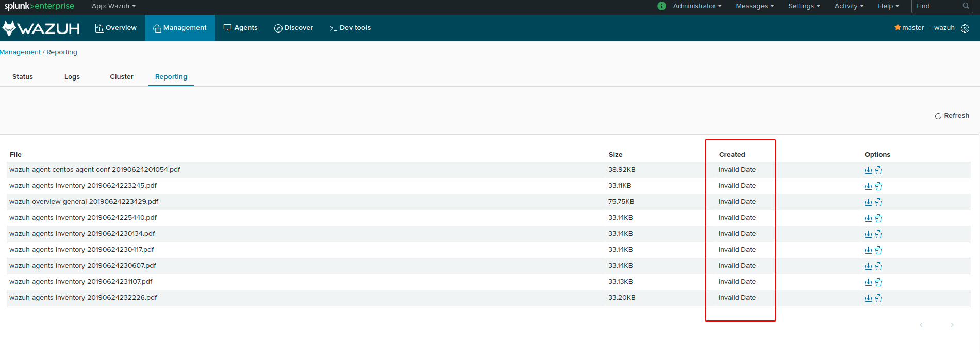Screen dimensions: 980x353
Task: Refresh the reports list
Action: (952, 116)
